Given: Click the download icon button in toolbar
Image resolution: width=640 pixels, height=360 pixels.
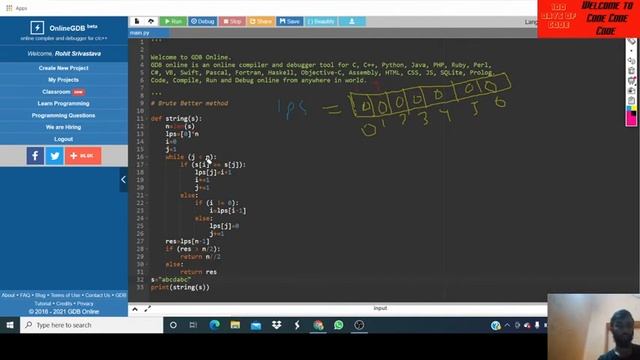Looking at the screenshot, I should [x=352, y=21].
